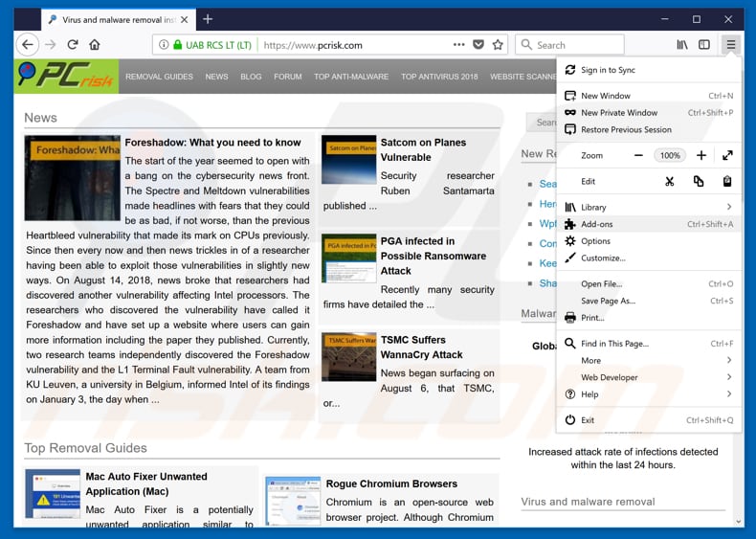
Task: Open the NEWS nav link
Action: pos(216,77)
